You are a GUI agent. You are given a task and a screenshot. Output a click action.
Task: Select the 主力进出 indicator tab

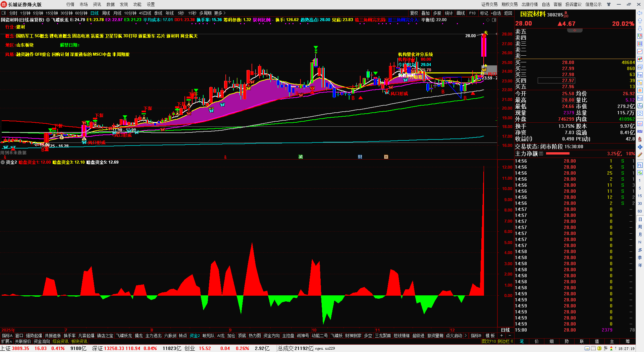[154, 336]
